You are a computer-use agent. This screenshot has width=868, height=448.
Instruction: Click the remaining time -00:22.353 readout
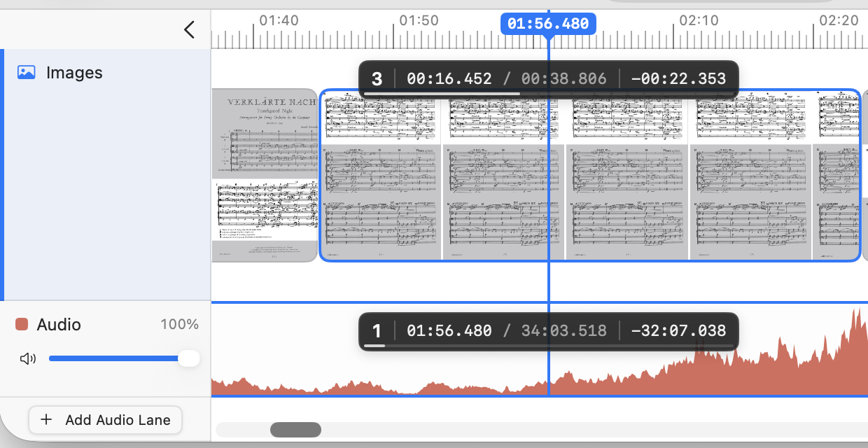678,79
